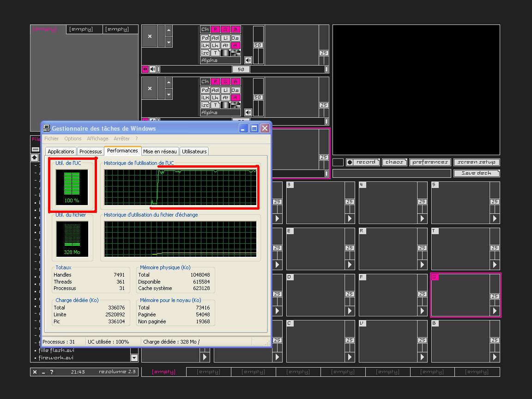Viewport: 532px width, 399px height.
Task: Select linear gradient blend icon in top layer
Action: point(225,53)
